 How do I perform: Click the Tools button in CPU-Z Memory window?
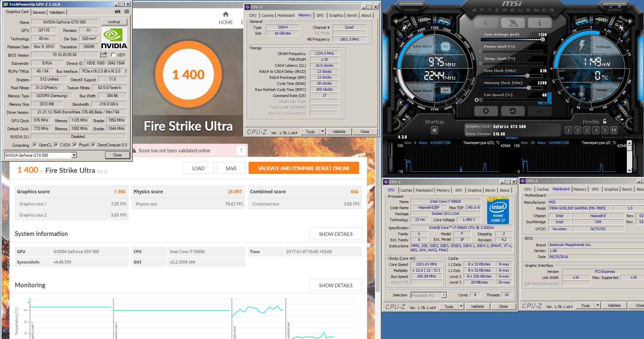310,132
